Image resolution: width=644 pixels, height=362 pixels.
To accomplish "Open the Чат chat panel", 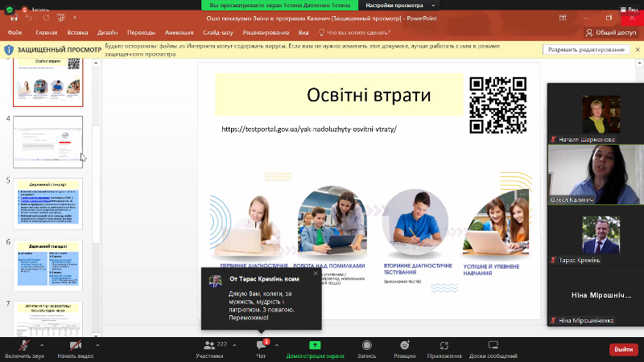I will (261, 345).
